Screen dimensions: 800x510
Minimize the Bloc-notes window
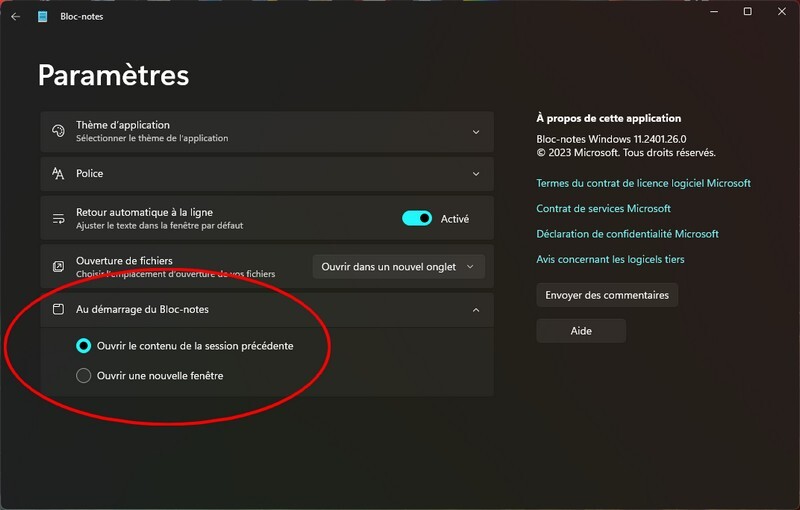point(714,11)
